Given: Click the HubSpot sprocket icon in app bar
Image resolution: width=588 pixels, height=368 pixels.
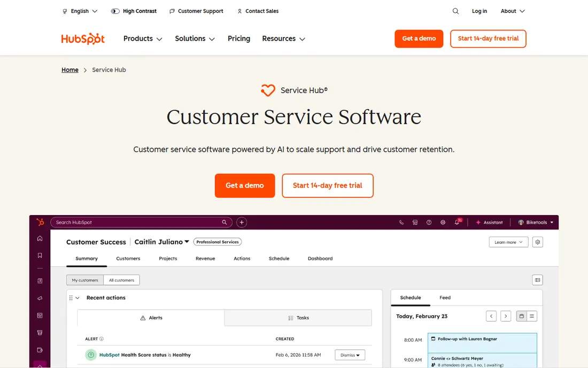Looking at the screenshot, I should pos(40,222).
